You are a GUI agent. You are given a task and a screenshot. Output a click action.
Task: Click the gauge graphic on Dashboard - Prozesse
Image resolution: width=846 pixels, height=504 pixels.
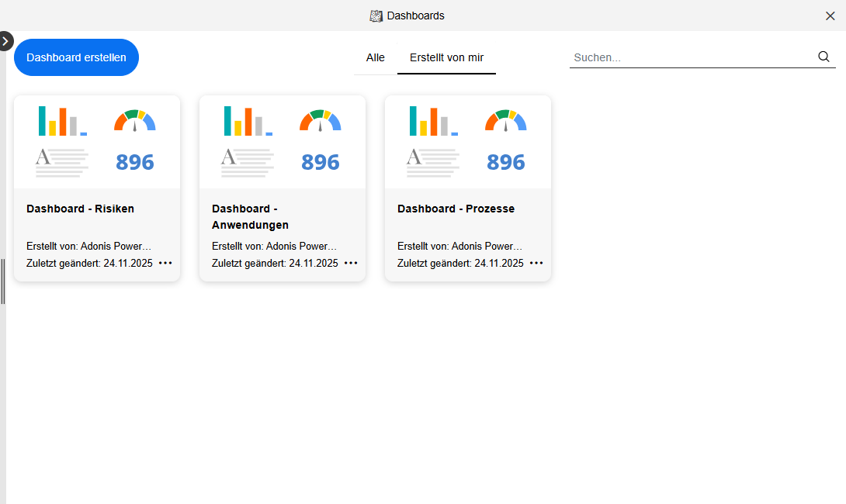click(505, 120)
